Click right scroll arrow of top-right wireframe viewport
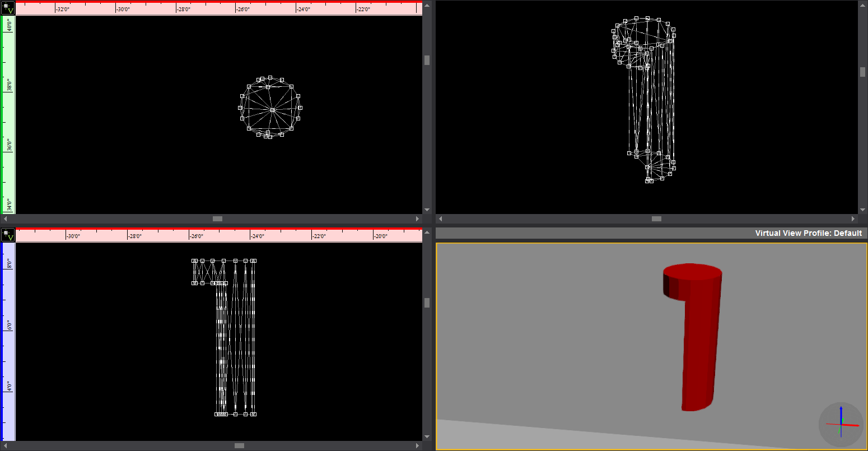This screenshot has height=451, width=868. coord(853,219)
